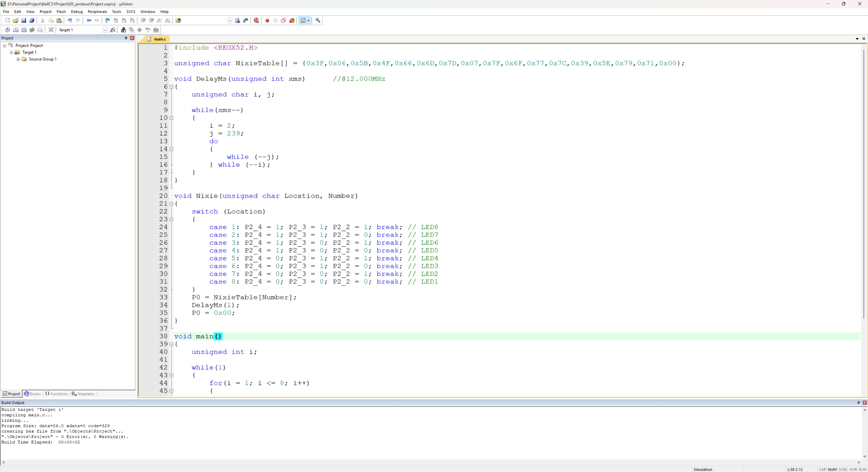Switch to the Templates panel tab
Viewport: 868px width, 472px height.
tap(83, 394)
